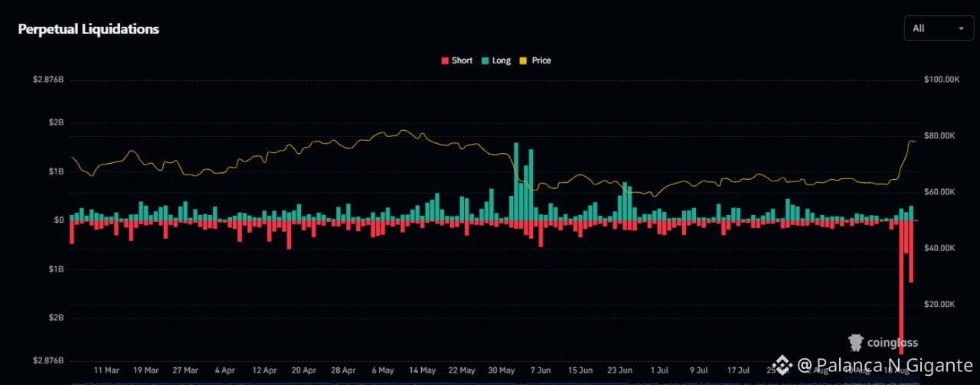Image resolution: width=980 pixels, height=385 pixels.
Task: Open the "All" exchange dropdown
Action: pyautogui.click(x=939, y=28)
